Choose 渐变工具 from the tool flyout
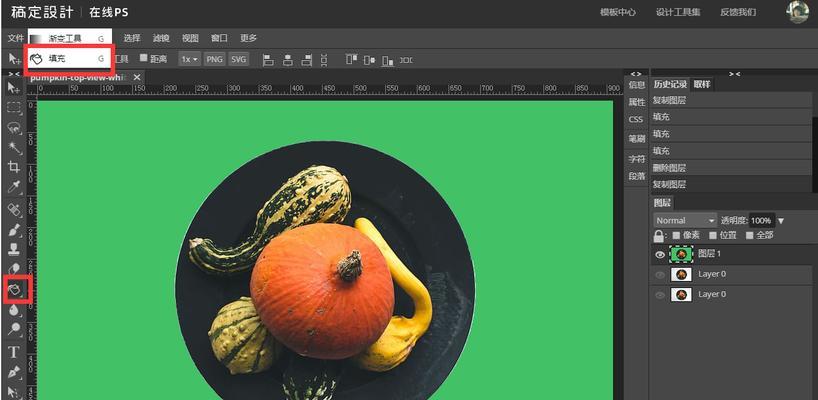This screenshot has width=818, height=400. (x=70, y=39)
